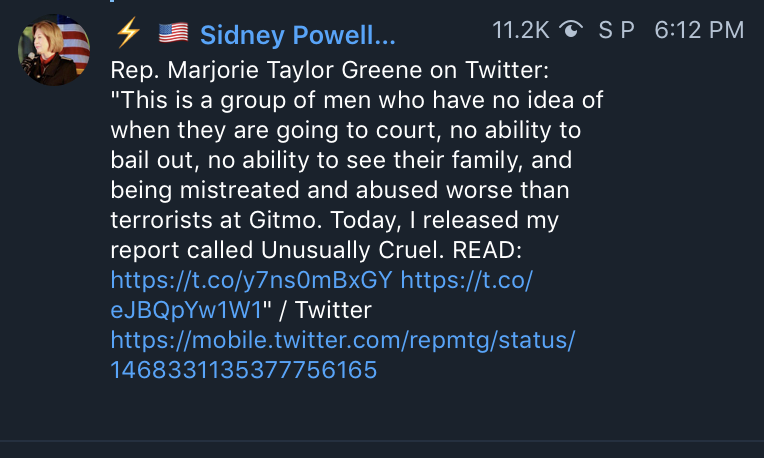Open the t.co/y7ns0mBxGY link
This screenshot has width=764, height=458.
251,280
